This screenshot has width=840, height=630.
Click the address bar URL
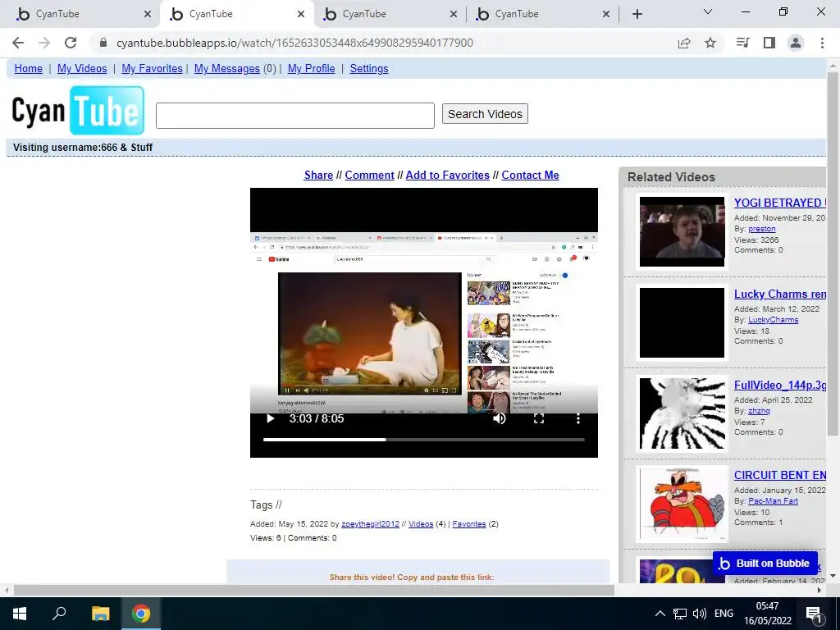294,43
